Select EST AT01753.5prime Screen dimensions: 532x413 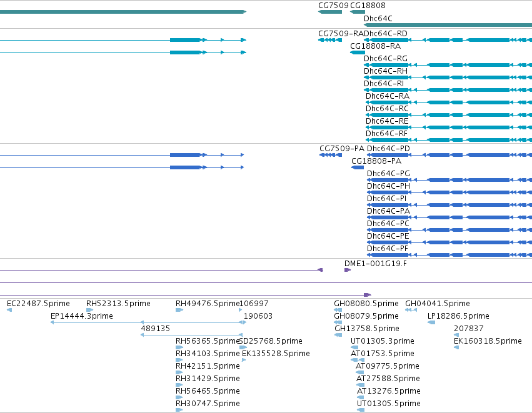tap(383, 354)
